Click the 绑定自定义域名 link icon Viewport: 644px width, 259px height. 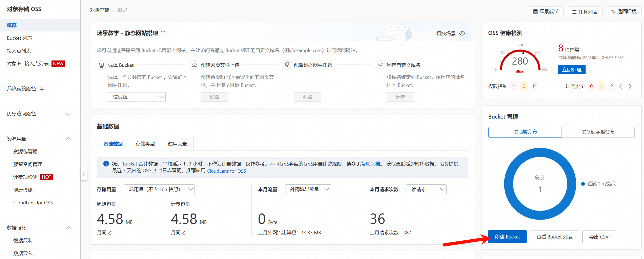tap(380, 65)
